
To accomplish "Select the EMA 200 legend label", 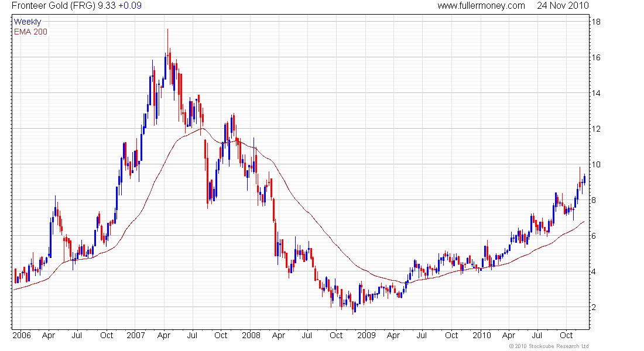I will click(30, 32).
